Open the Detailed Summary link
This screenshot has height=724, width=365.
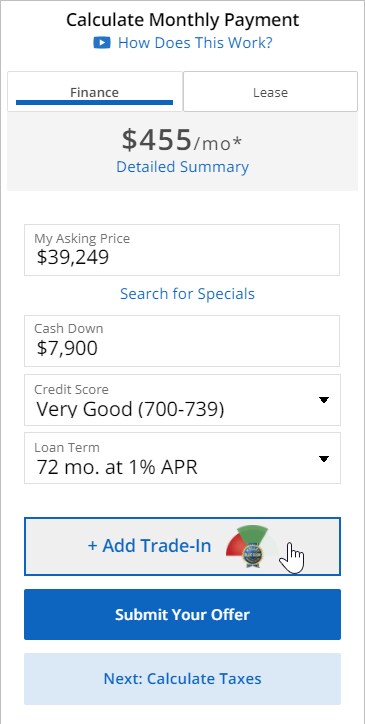pos(182,167)
